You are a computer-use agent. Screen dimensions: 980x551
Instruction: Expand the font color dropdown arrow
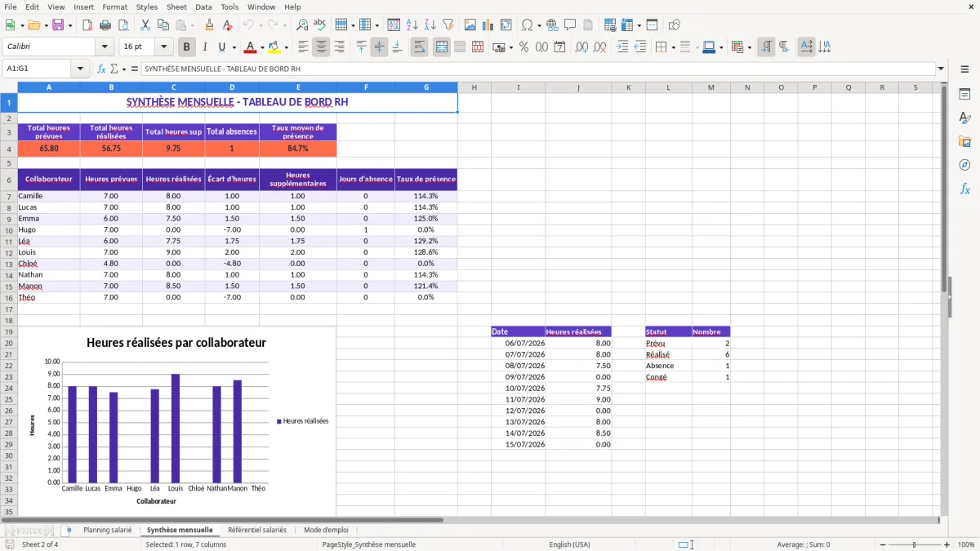[x=262, y=47]
